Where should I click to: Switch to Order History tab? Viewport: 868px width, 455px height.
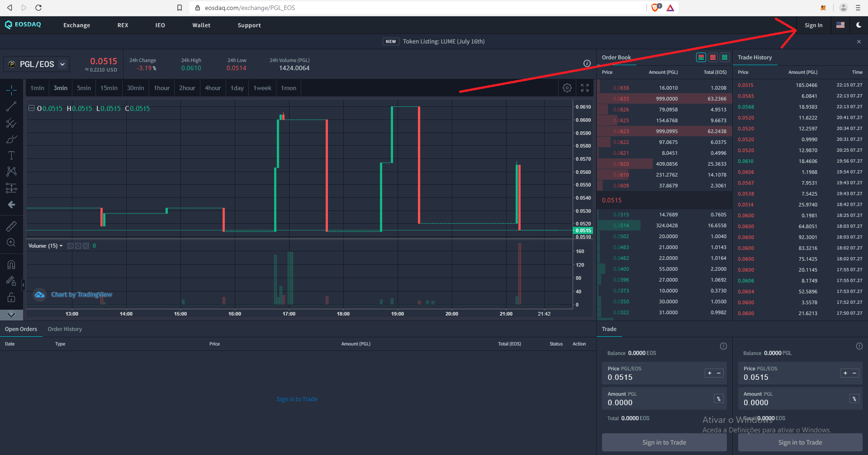point(65,329)
